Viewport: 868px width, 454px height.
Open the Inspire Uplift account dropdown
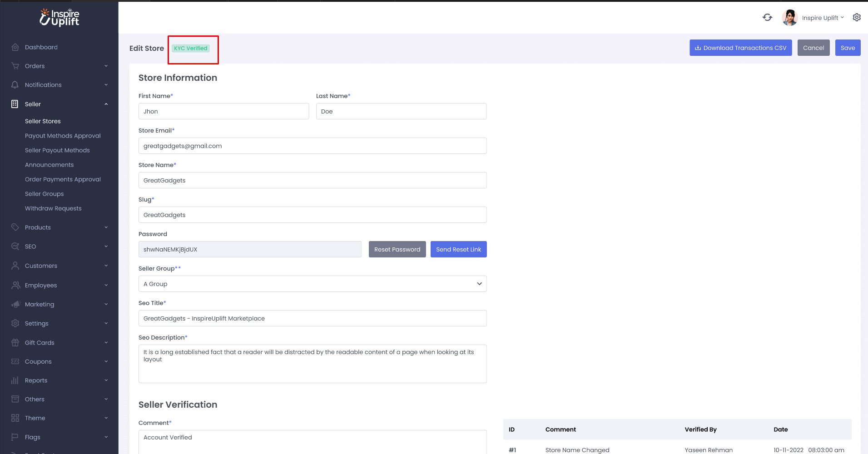click(x=823, y=18)
